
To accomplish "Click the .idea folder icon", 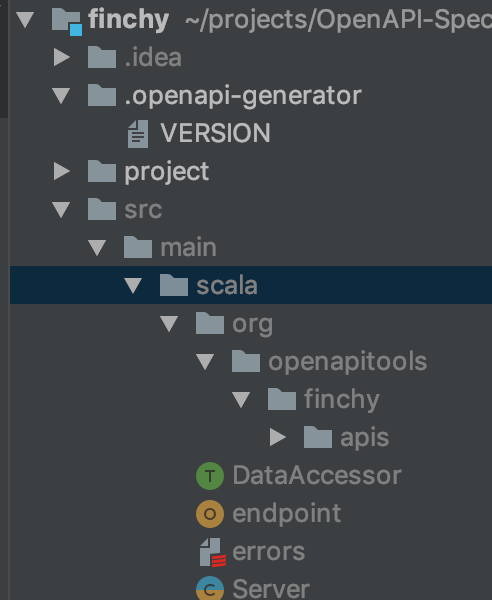I will click(102, 57).
